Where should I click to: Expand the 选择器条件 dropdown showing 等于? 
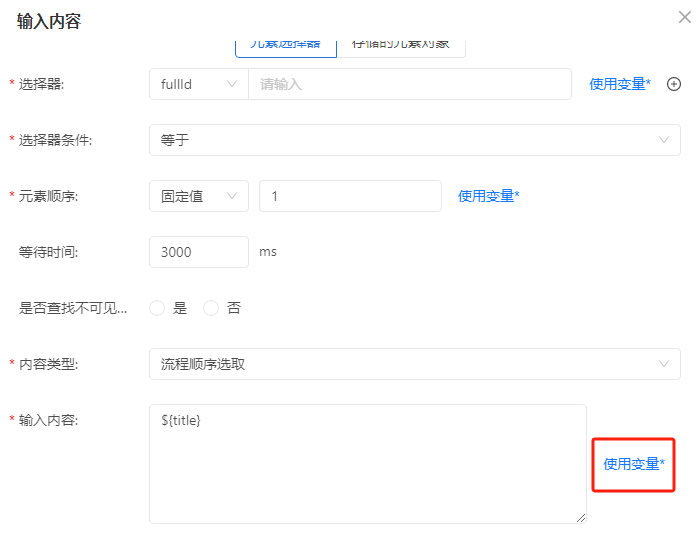tap(414, 140)
